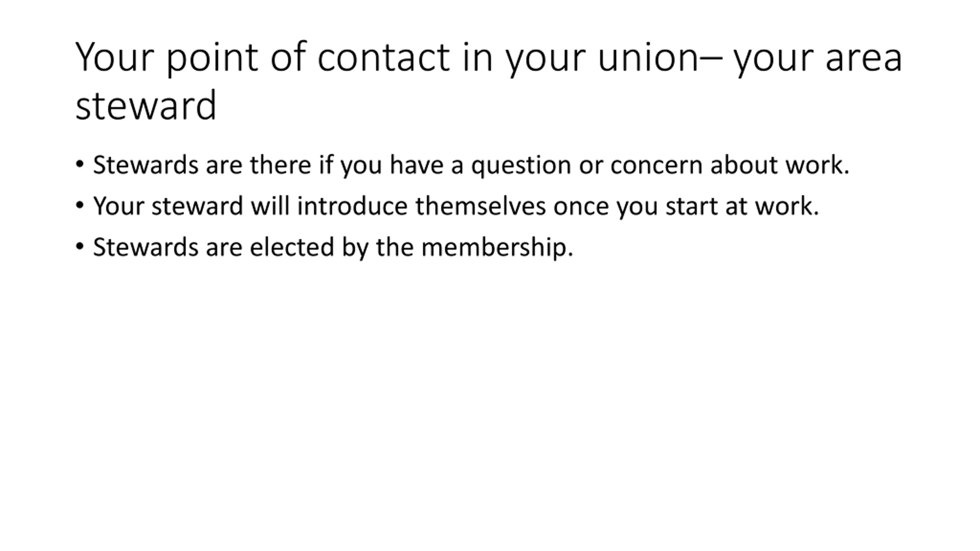Click 'work.' ending the first bullet
980x551 pixels.
818,165
